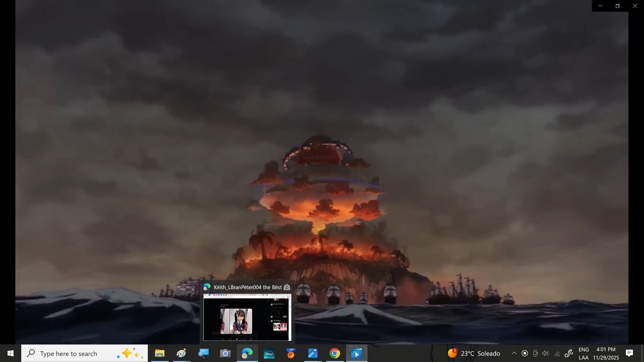Open the monitor with magnifier taskbar app
Screen dimensions: 644x362
click(203, 353)
